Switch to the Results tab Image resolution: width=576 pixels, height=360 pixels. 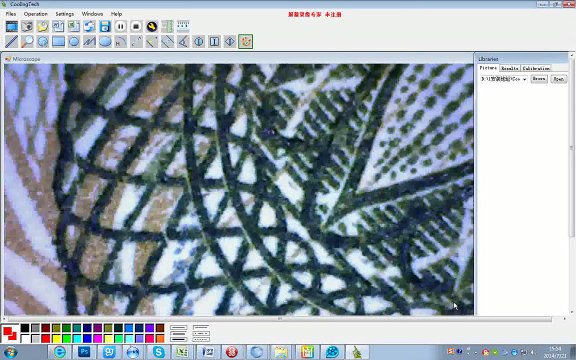[x=510, y=68]
